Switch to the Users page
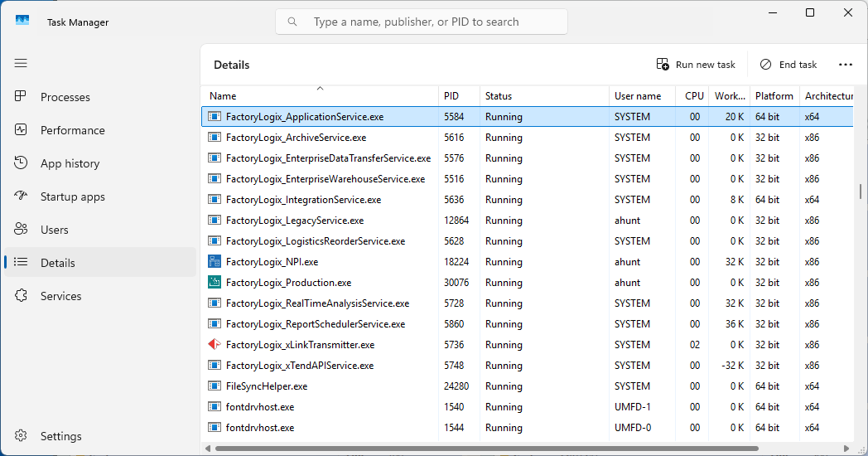 [100, 230]
